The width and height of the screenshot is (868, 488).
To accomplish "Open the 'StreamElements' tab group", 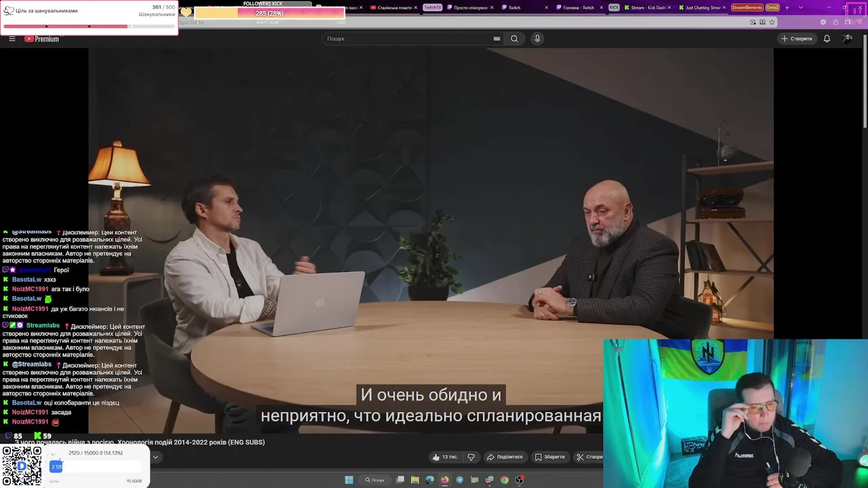I will pyautogui.click(x=747, y=7).
